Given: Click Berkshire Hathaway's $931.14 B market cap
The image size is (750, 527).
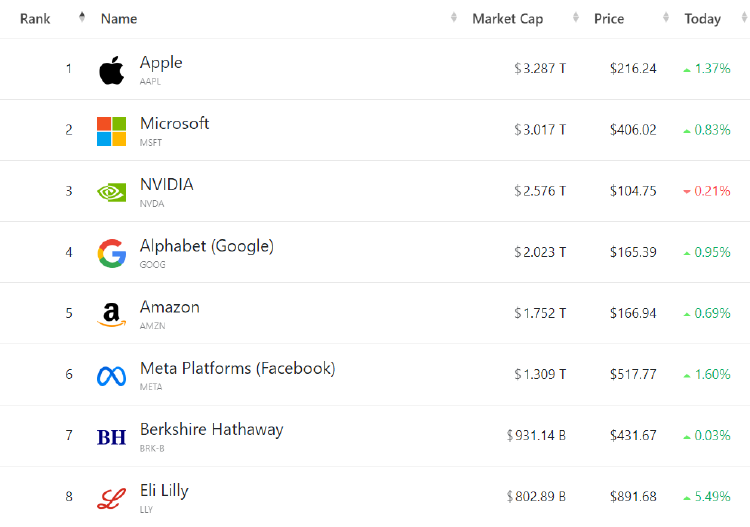Looking at the screenshot, I should 537,436.
